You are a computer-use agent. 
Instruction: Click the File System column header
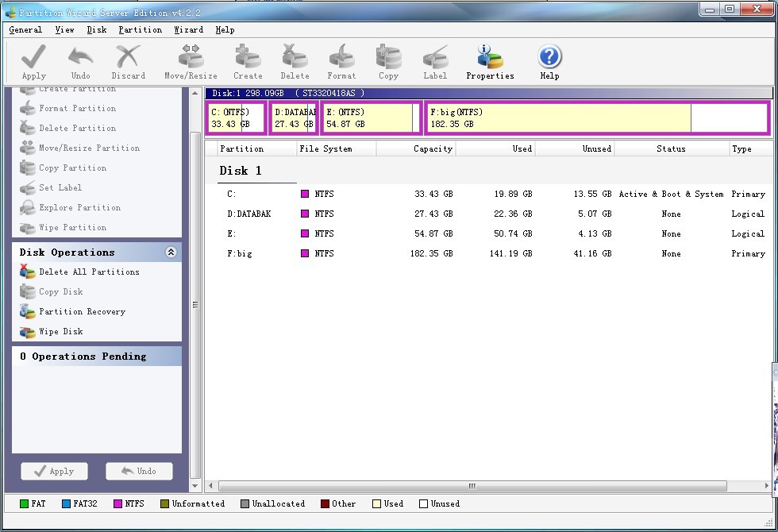click(336, 149)
